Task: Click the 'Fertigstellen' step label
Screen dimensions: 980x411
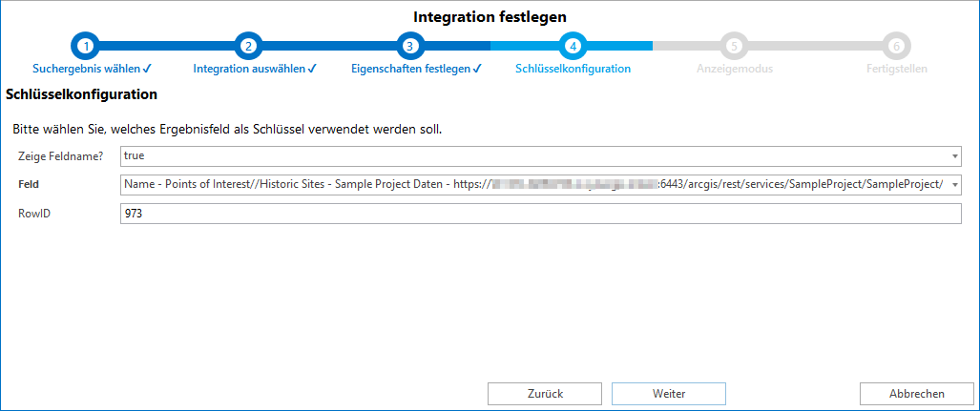Action: click(x=896, y=69)
